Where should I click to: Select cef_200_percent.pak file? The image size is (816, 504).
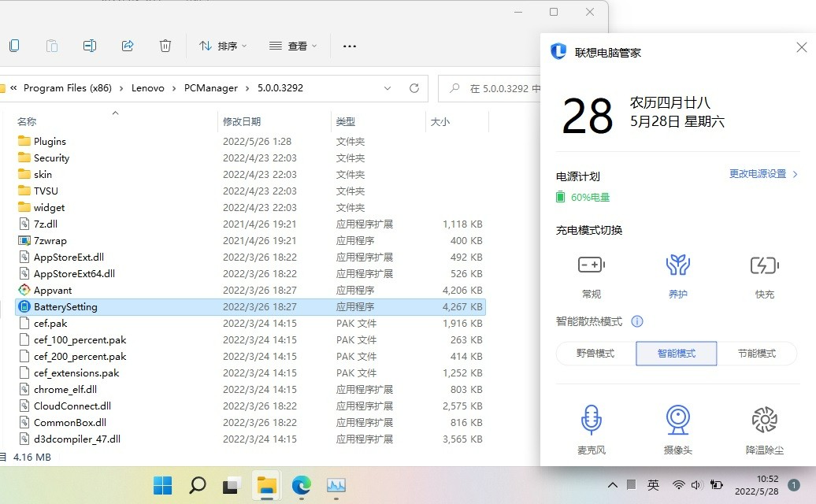pyautogui.click(x=80, y=357)
